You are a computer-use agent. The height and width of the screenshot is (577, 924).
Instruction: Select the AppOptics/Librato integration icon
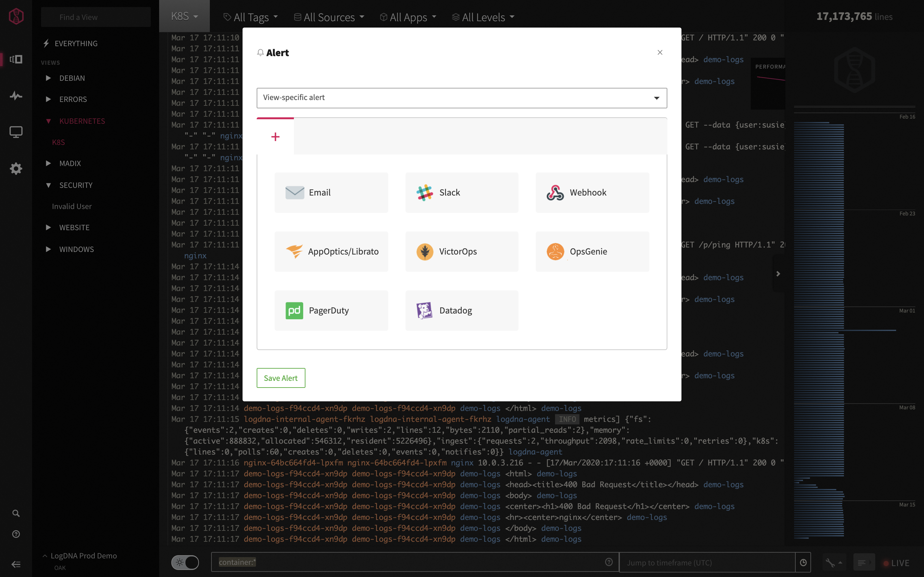(x=293, y=251)
